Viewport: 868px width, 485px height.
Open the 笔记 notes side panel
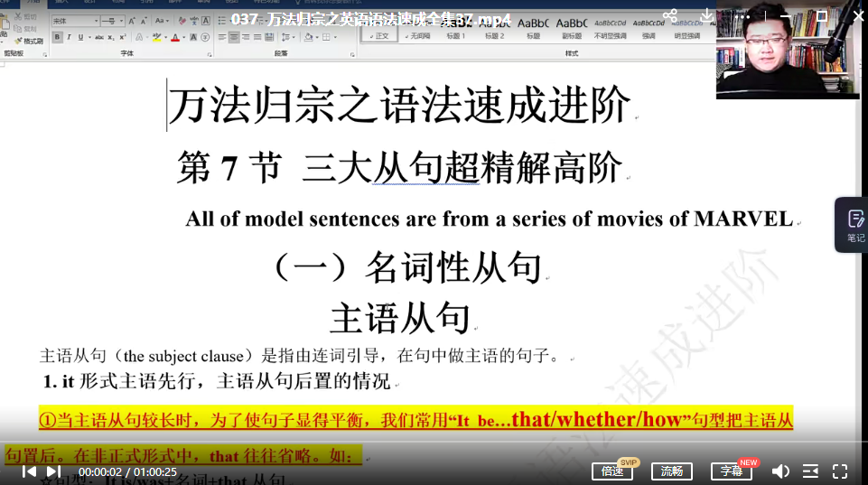[x=854, y=225]
